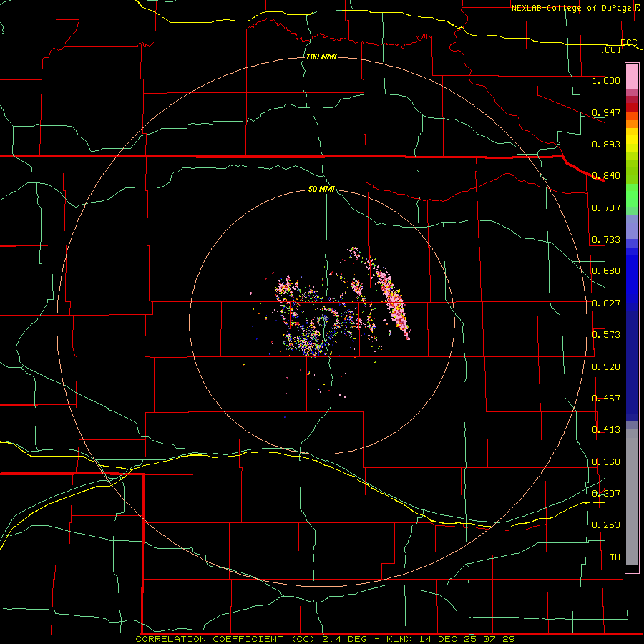Click the 50 NMI range ring label

[321, 190]
